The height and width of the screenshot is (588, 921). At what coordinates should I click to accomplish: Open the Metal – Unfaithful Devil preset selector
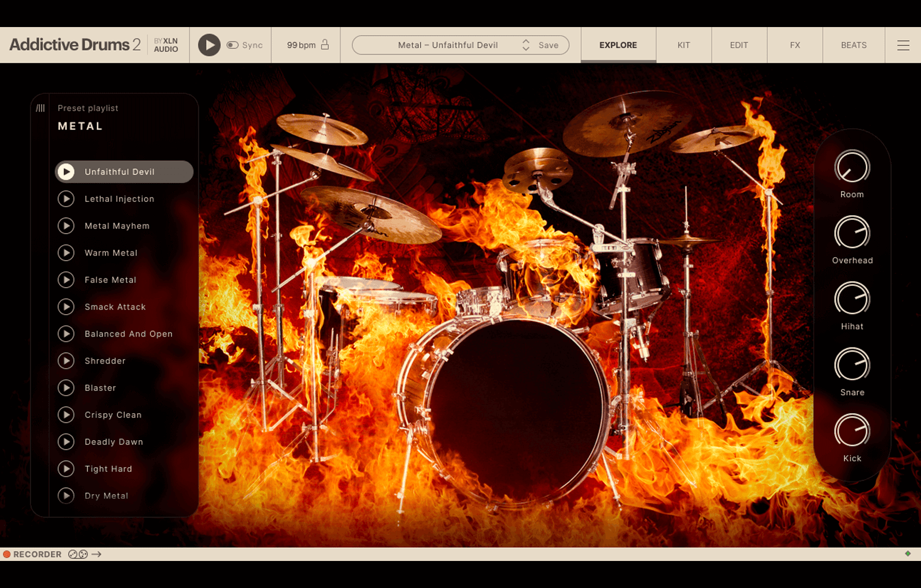[x=448, y=45]
